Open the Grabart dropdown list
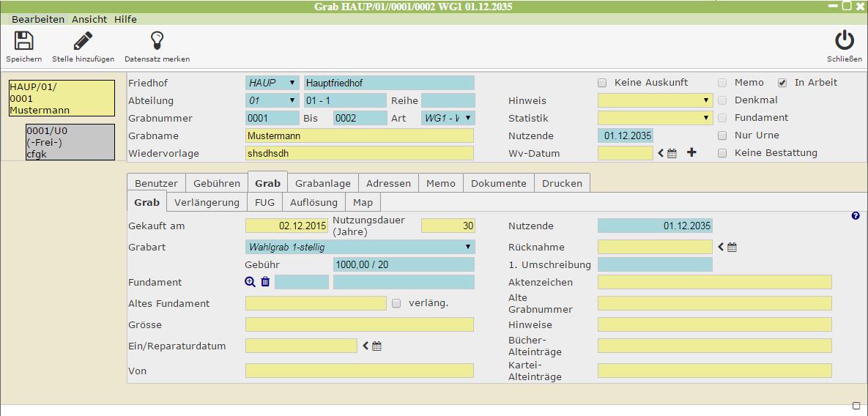The width and height of the screenshot is (868, 416). click(x=360, y=247)
